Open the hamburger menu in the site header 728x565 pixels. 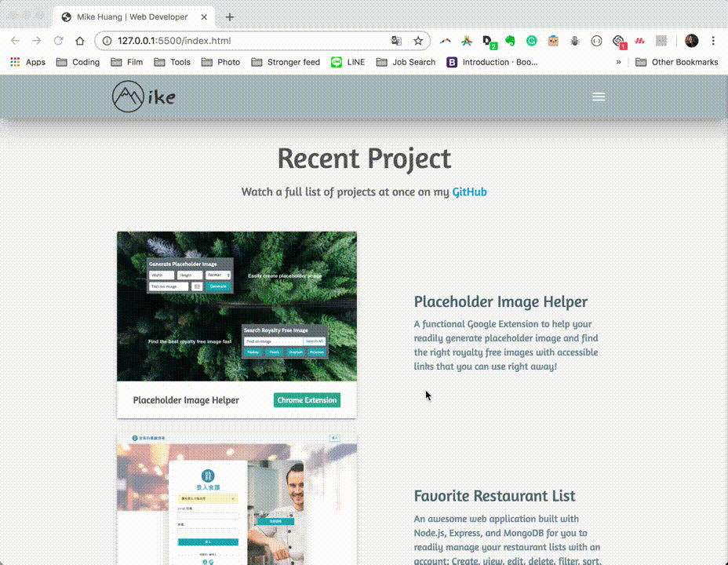pos(599,97)
